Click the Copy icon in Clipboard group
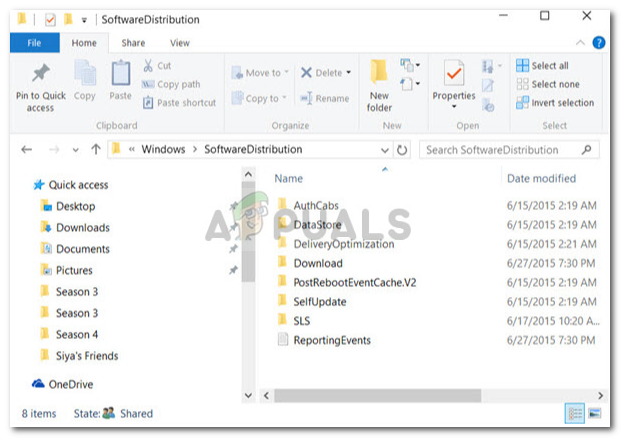621x438 pixels. 85,73
